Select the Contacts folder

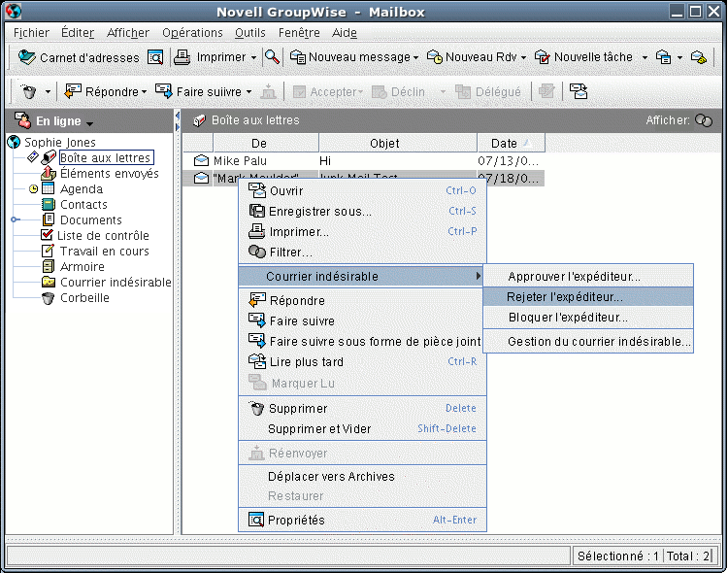click(83, 205)
